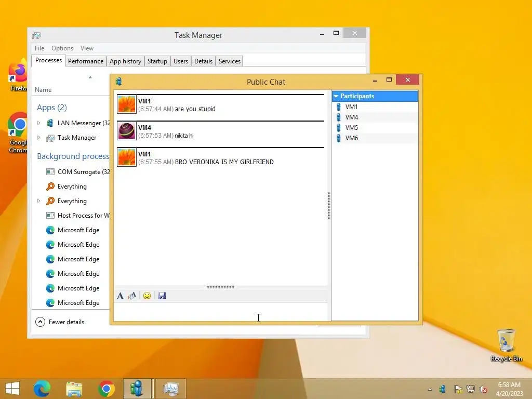The width and height of the screenshot is (532, 399).
Task: Switch to the Details tab
Action: point(203,61)
